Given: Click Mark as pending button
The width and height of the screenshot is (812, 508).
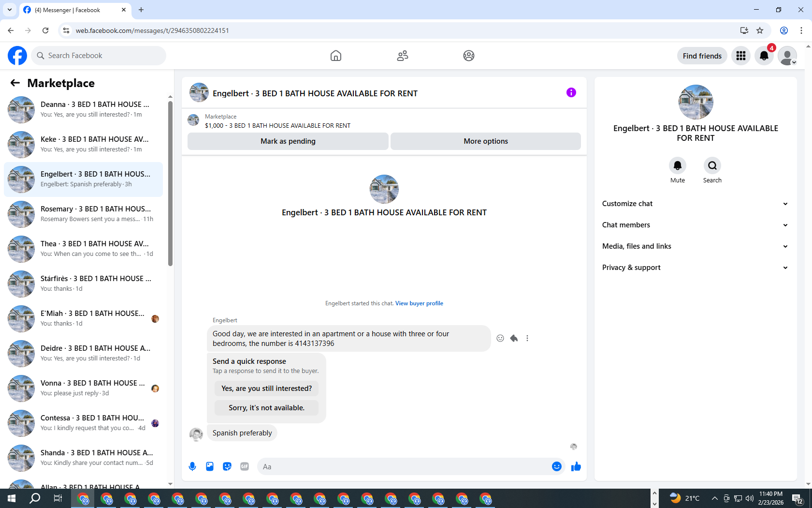Looking at the screenshot, I should coord(288,141).
